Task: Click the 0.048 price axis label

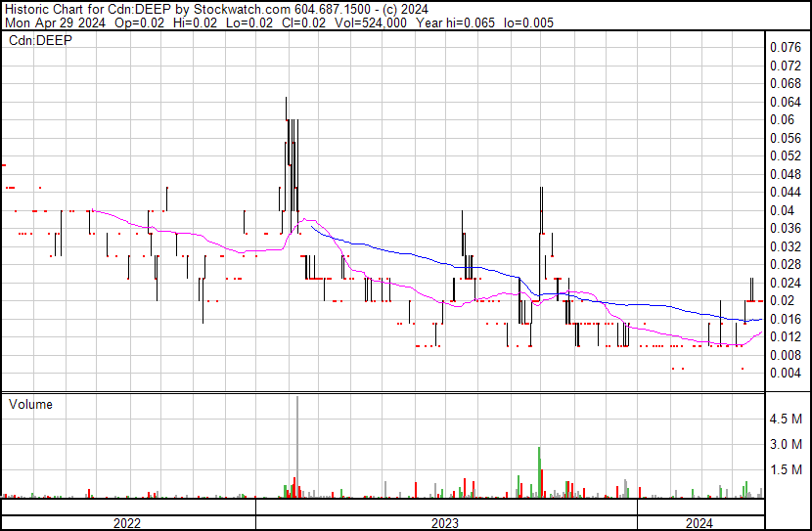Action: click(786, 174)
